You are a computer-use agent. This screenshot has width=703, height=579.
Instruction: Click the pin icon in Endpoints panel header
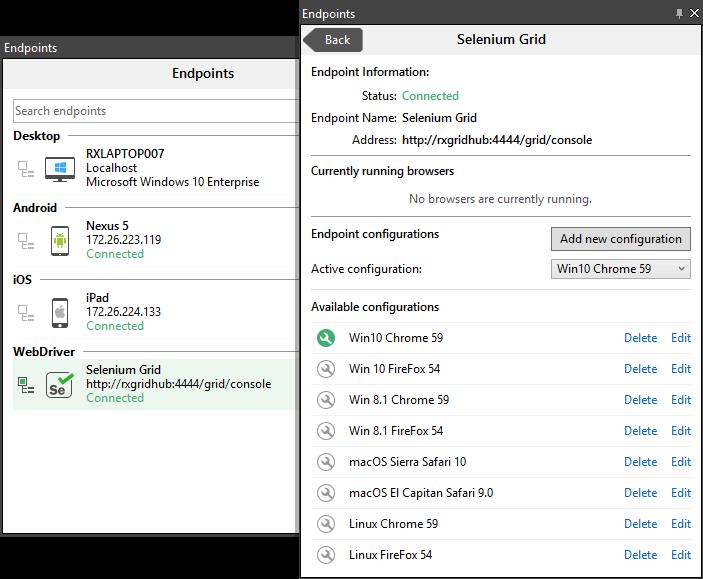[x=680, y=14]
